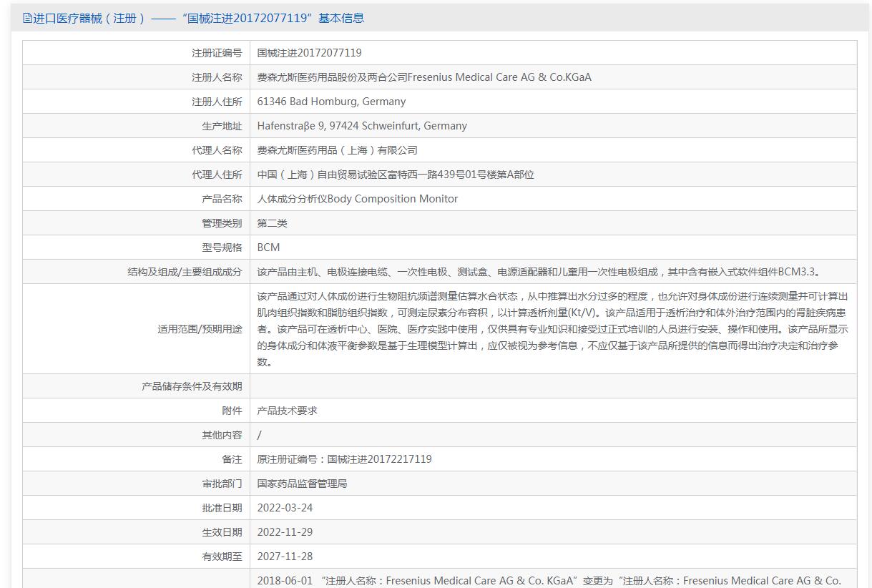This screenshot has height=588, width=872.
Task: Click the 型号规格 label
Action: (x=222, y=248)
